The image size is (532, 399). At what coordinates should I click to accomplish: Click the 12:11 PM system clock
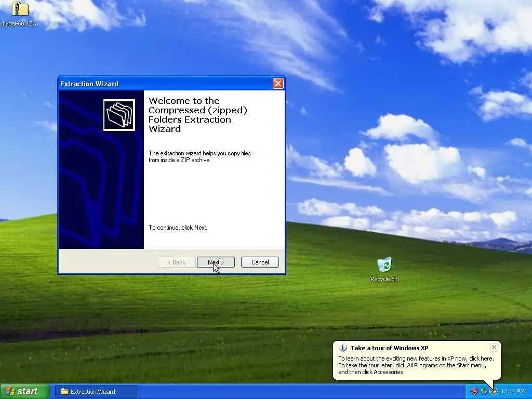[x=513, y=392]
